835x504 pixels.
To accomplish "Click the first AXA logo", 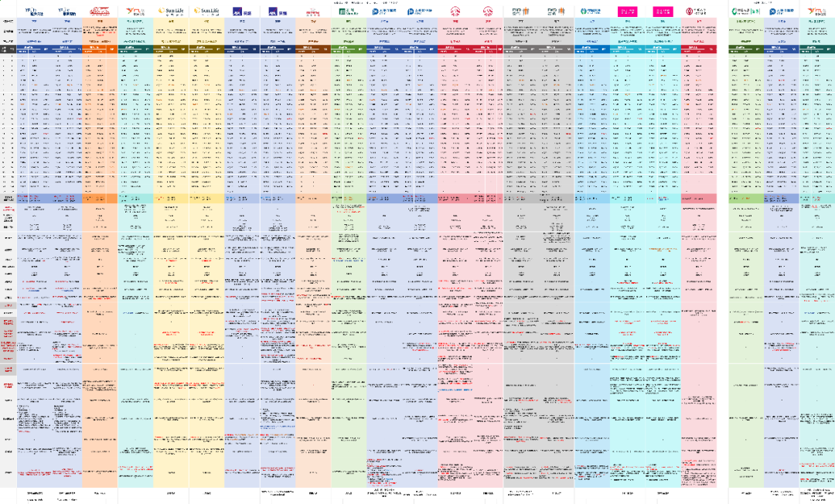I will pos(240,12).
